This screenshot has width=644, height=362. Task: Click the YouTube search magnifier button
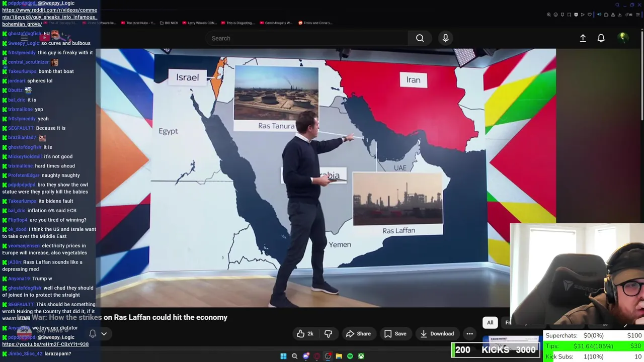pyautogui.click(x=420, y=38)
